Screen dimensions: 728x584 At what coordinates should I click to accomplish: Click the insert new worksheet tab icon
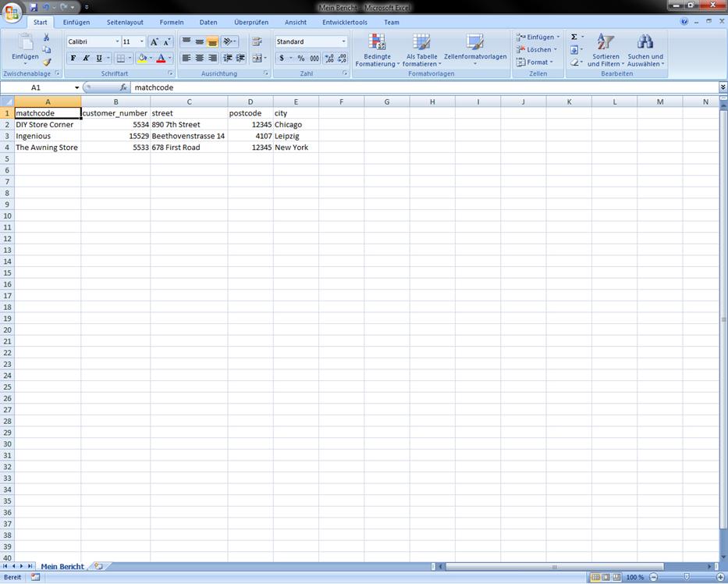pyautogui.click(x=98, y=566)
